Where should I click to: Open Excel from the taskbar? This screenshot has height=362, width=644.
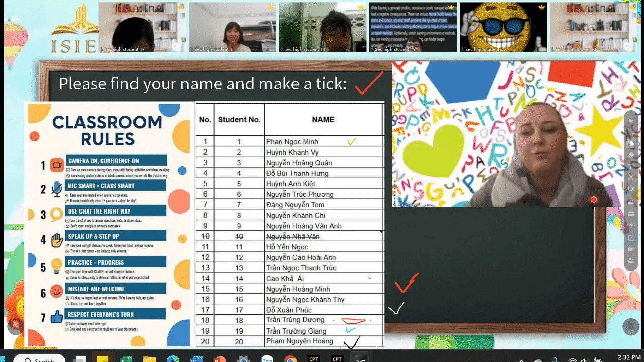click(x=126, y=359)
